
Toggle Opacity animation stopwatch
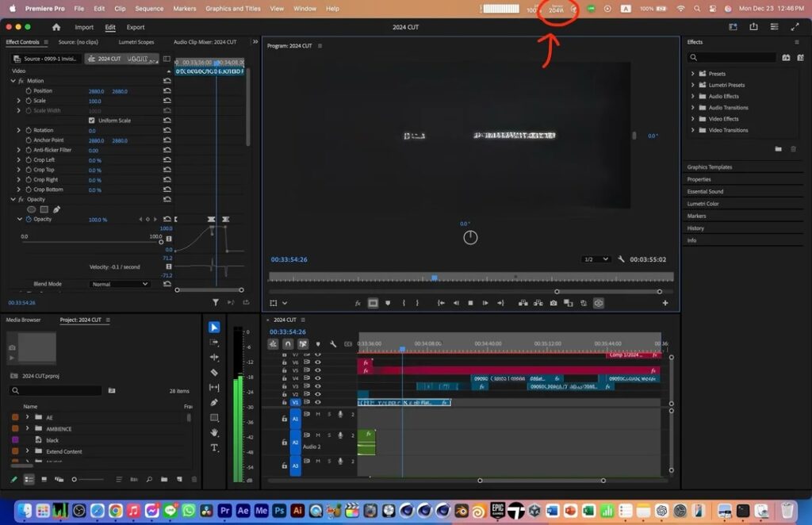29,219
